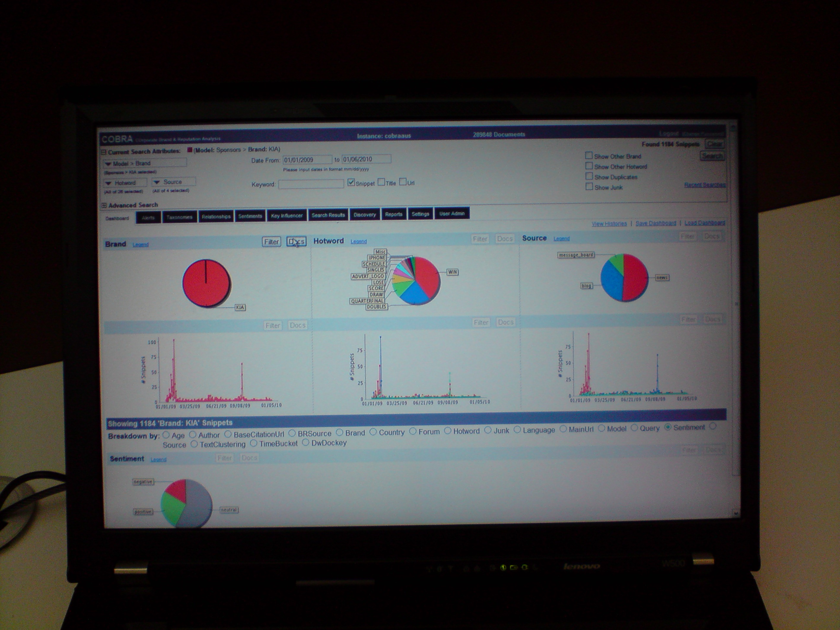This screenshot has width=840, height=630.
Task: Open the Discovery tab
Action: coord(365,215)
